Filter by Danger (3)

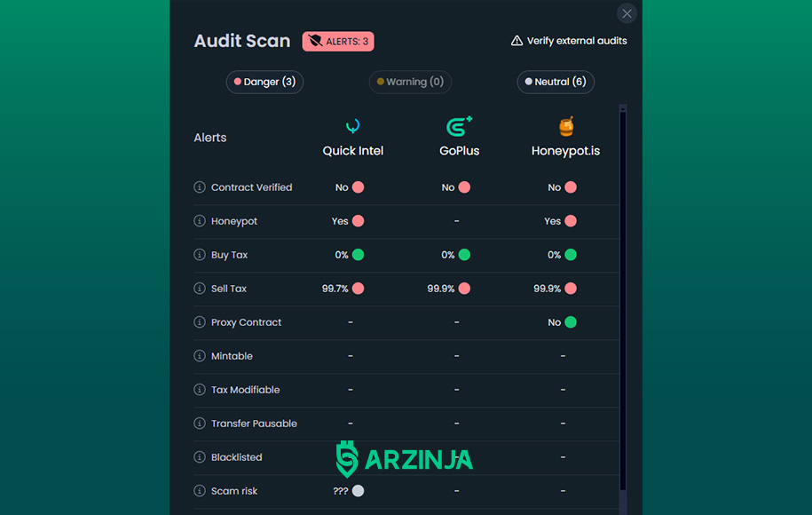point(264,82)
